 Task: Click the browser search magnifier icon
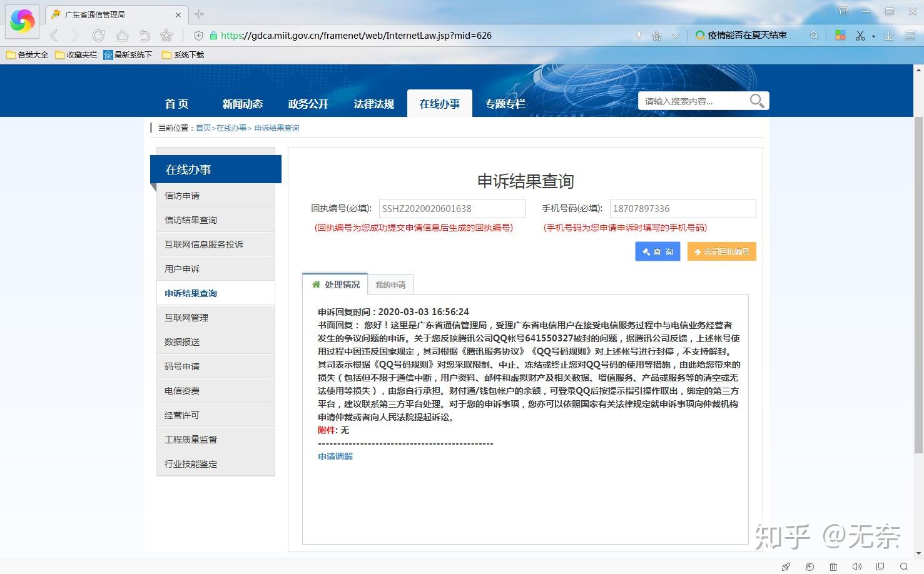click(x=814, y=36)
